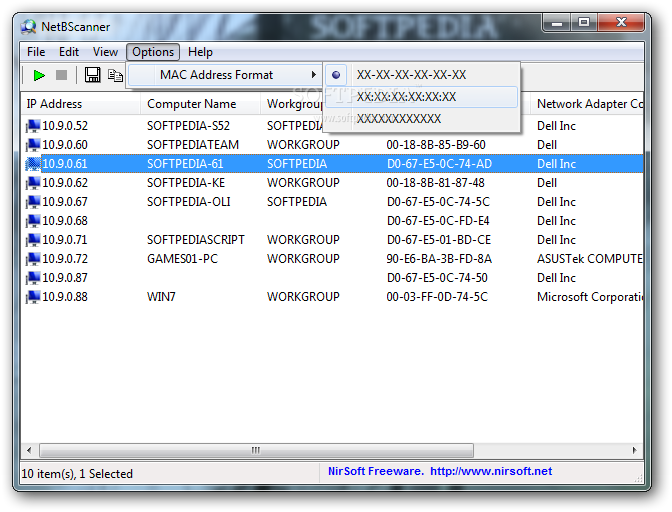
Task: Select XX-XX-XX-XX-XX-XX MAC format option
Action: pos(422,75)
